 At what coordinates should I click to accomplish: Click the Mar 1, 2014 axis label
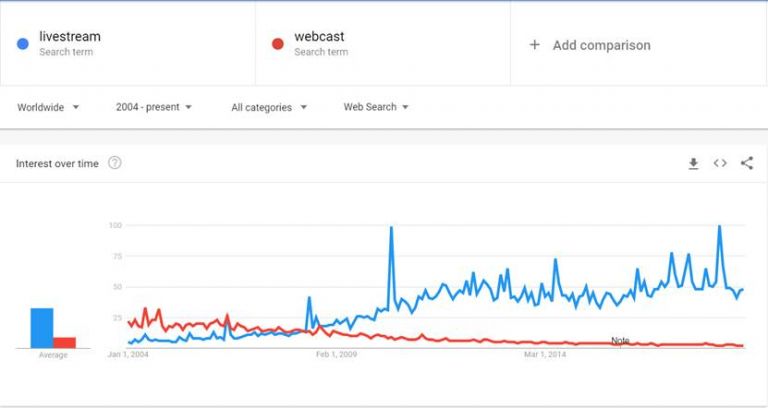(x=545, y=354)
